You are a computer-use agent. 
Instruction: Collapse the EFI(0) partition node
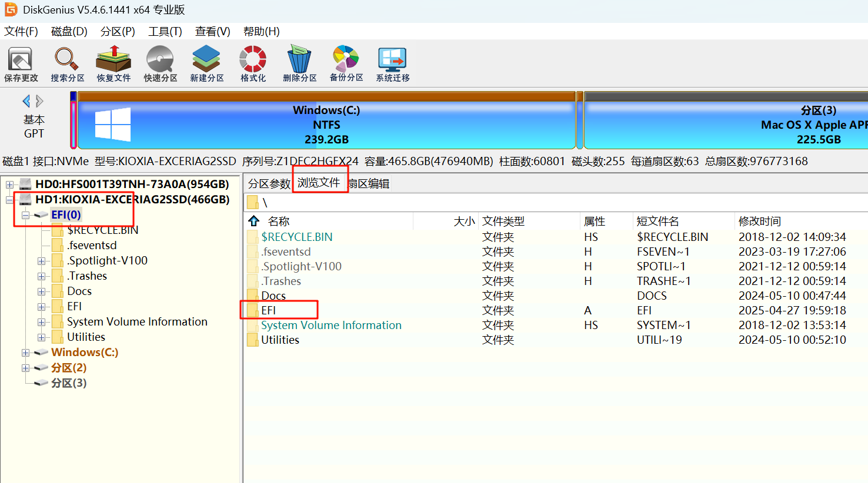pos(26,215)
